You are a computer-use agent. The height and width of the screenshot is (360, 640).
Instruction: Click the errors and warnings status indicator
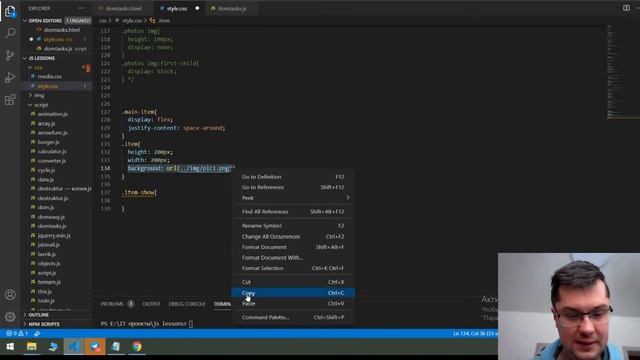pyautogui.click(x=17, y=333)
